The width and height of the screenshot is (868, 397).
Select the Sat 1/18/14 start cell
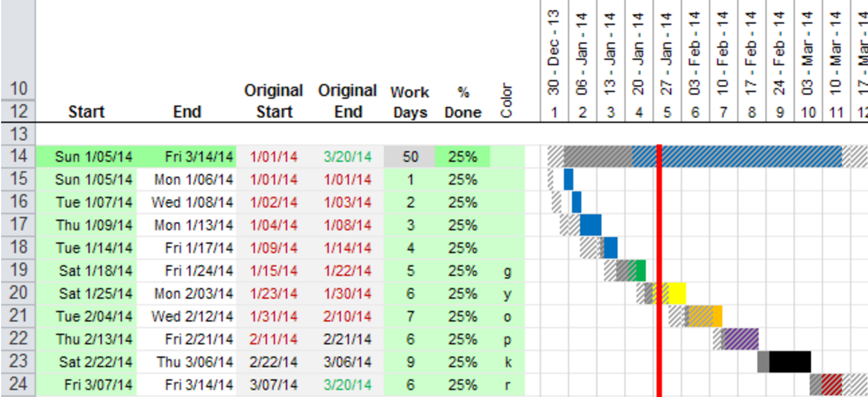(86, 270)
